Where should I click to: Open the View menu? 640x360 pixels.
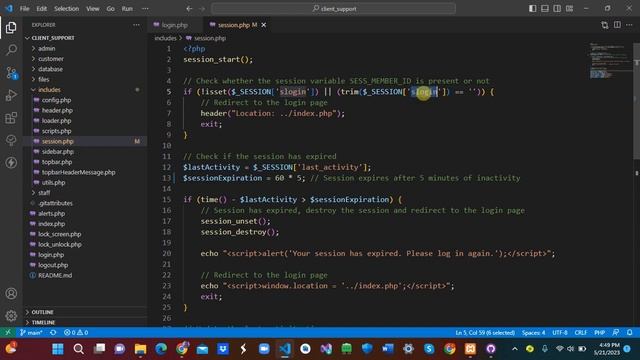tap(93, 9)
